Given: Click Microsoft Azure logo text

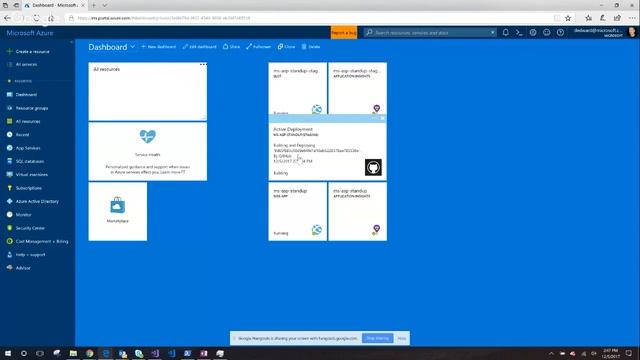Looking at the screenshot, I should point(30,33).
